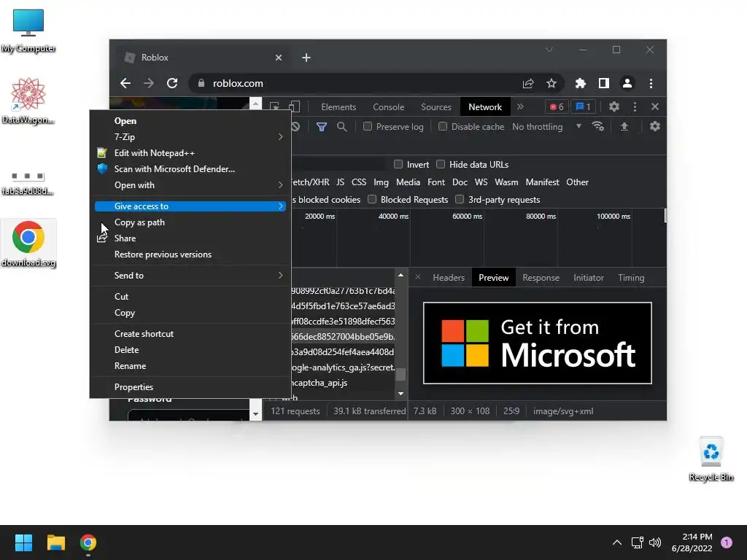Close the Roblox tab
Image resolution: width=747 pixels, height=560 pixels.
point(279,58)
